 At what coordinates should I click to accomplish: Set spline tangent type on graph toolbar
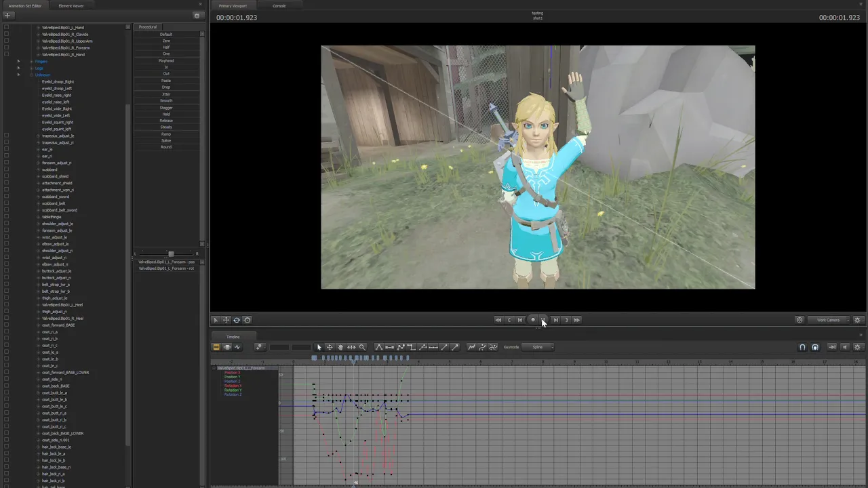pyautogui.click(x=378, y=347)
